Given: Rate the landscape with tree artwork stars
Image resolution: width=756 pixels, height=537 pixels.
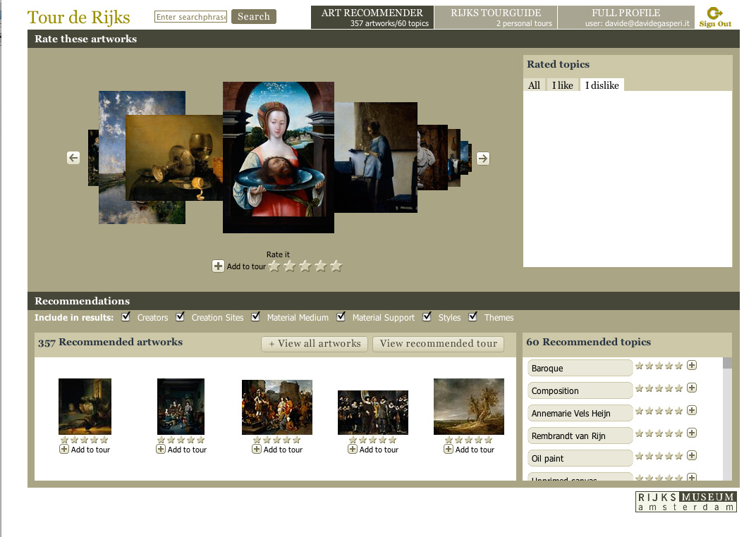Looking at the screenshot, I should point(469,440).
